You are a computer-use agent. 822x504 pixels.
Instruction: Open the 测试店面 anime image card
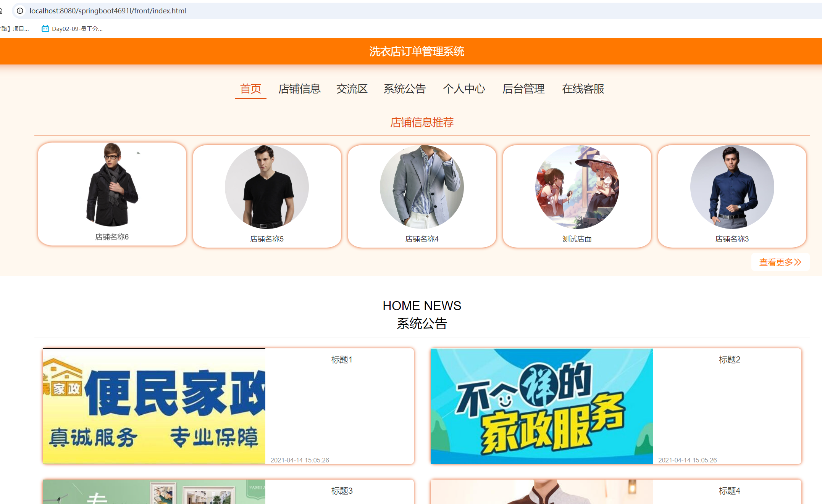[x=577, y=187]
